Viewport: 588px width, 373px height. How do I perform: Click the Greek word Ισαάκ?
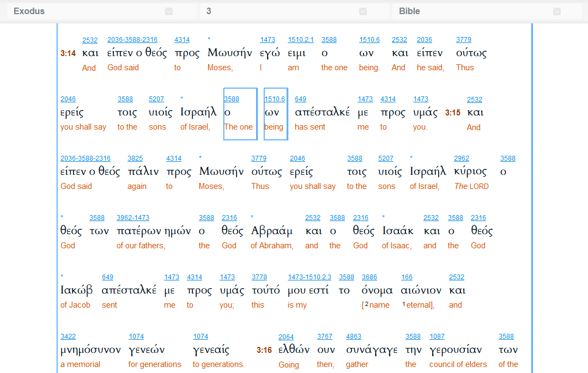point(397,231)
